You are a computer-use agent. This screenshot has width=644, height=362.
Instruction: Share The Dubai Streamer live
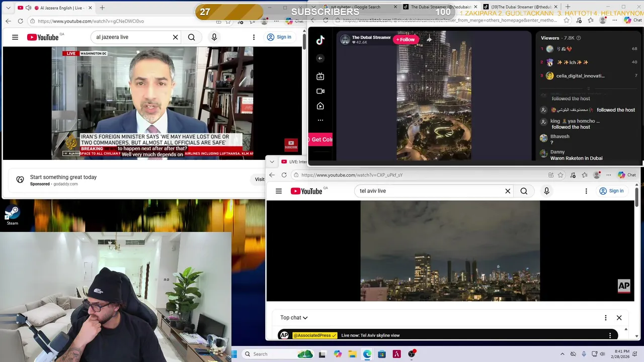[x=429, y=40]
